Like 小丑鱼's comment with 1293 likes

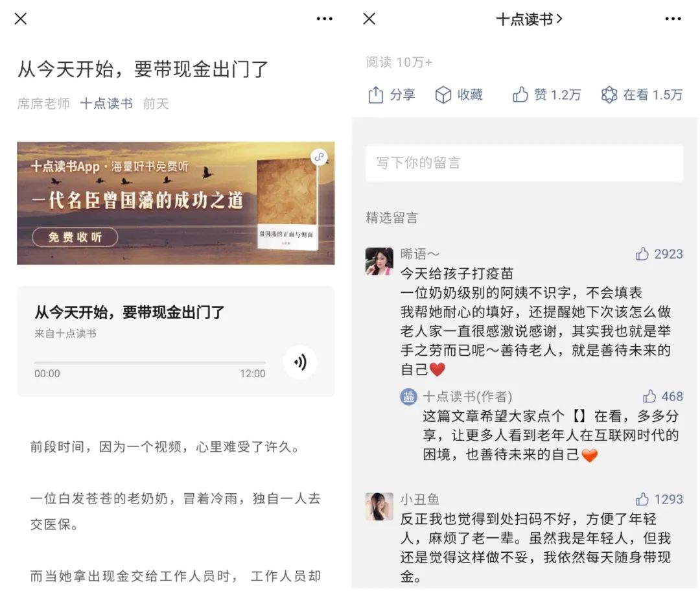tap(659, 499)
